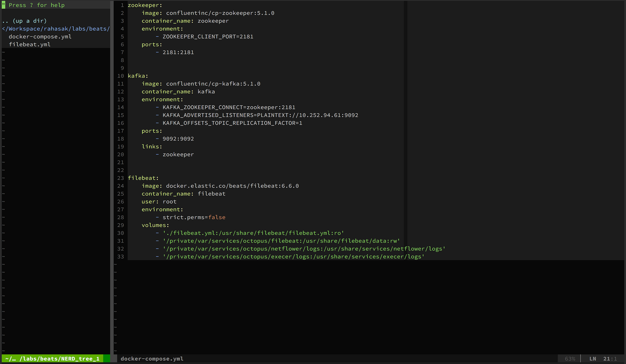Click the 'volumes:' key under filebeat
Image resolution: width=626 pixels, height=364 pixels.
(x=155, y=225)
